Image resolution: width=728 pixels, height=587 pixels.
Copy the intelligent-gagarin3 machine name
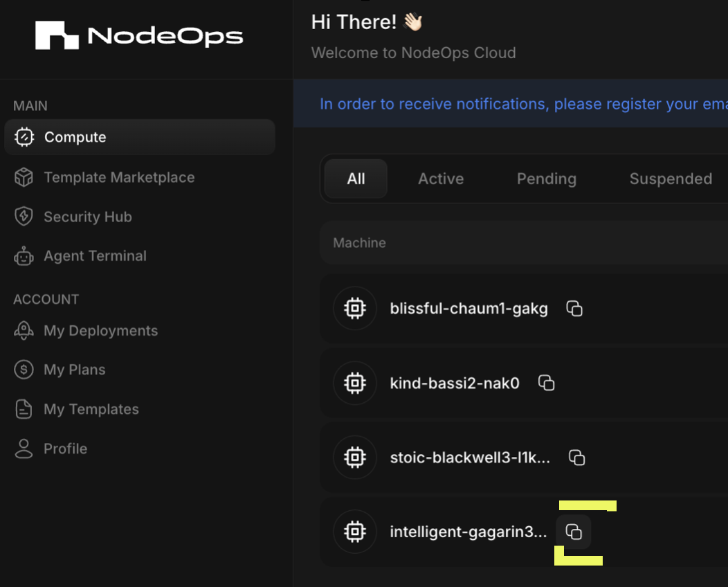[x=574, y=532]
